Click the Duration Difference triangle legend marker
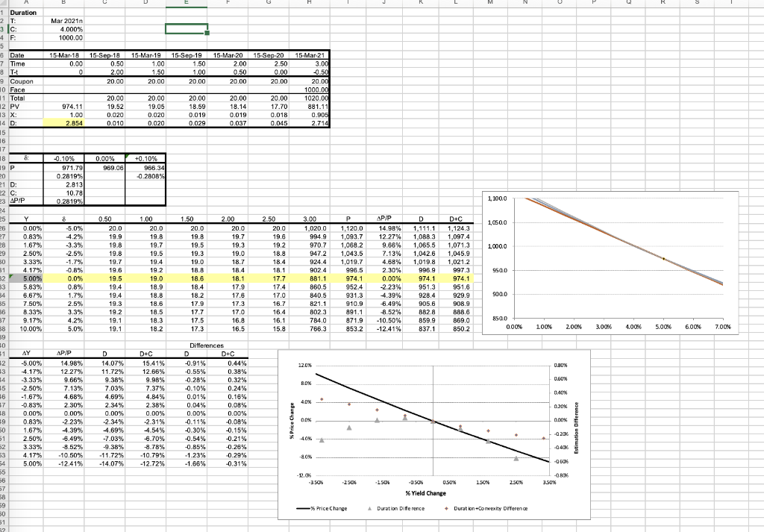 click(x=370, y=508)
